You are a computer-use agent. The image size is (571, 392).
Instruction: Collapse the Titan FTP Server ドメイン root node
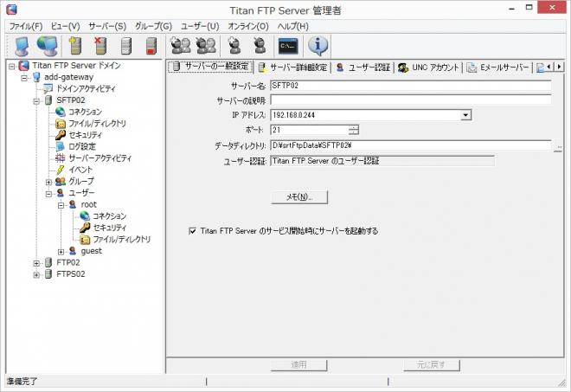(12, 67)
